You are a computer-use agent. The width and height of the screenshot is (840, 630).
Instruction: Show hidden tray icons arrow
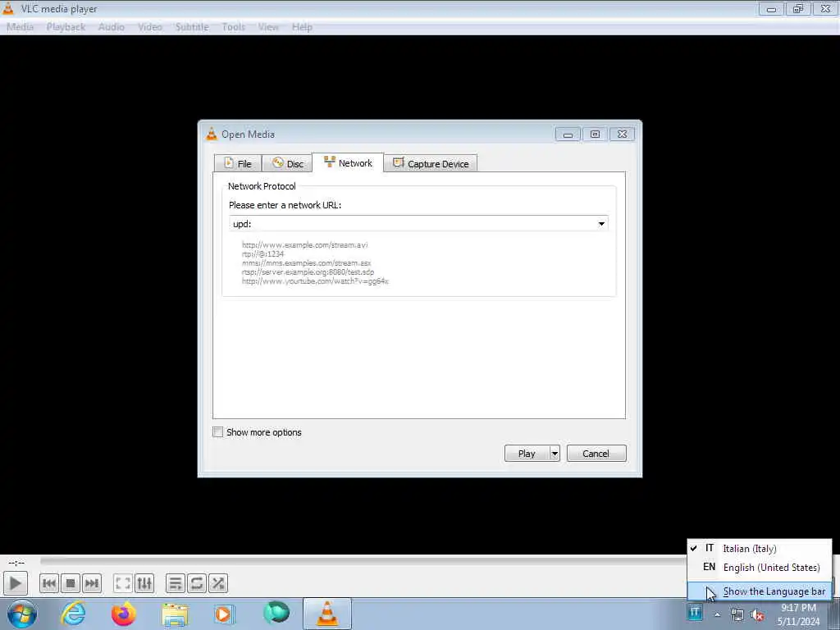[x=717, y=614]
